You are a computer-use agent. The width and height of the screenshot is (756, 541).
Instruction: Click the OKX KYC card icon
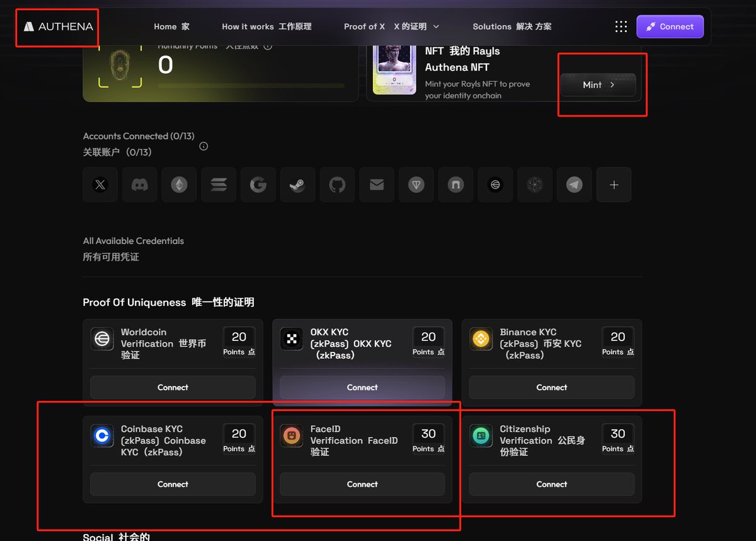[x=292, y=339]
